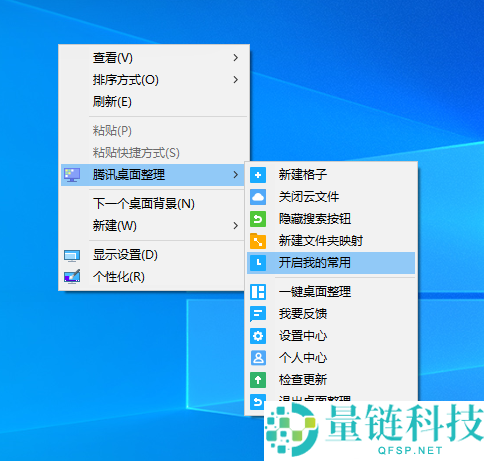Click the chat icon beside 我要反馈
This screenshot has width=484, height=461.
pos(258,314)
